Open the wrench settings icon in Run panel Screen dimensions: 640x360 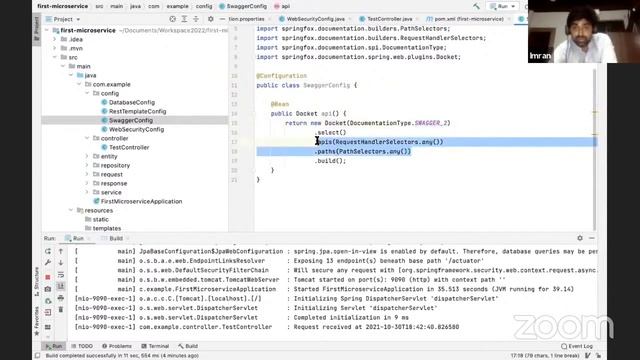pyautogui.click(x=48, y=262)
